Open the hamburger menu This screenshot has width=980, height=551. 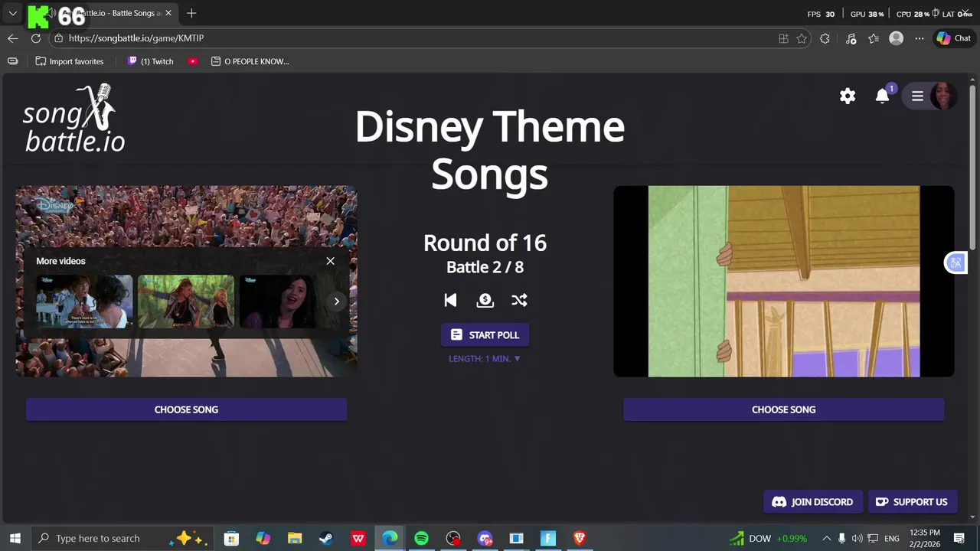click(917, 96)
